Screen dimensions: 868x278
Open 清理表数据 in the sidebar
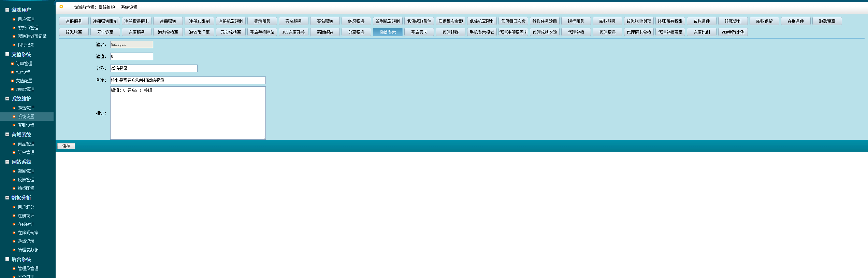pyautogui.click(x=28, y=250)
